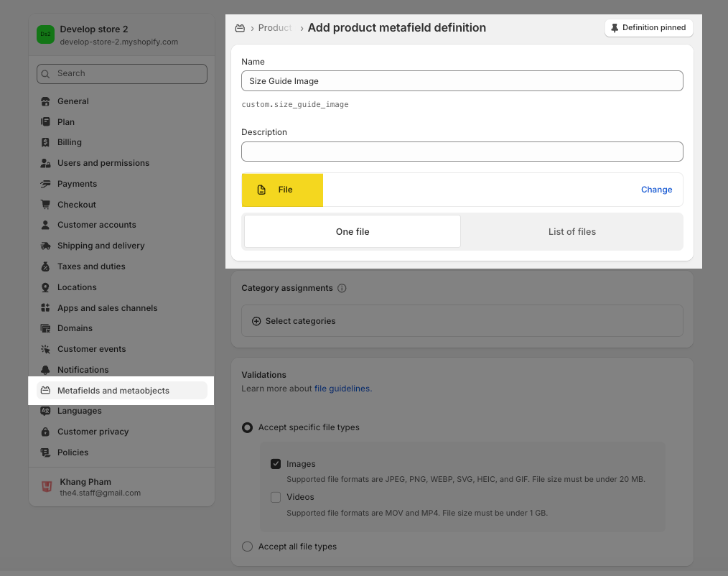Enable the Videos file type checkbox
Image resolution: width=728 pixels, height=576 pixels.
point(276,497)
